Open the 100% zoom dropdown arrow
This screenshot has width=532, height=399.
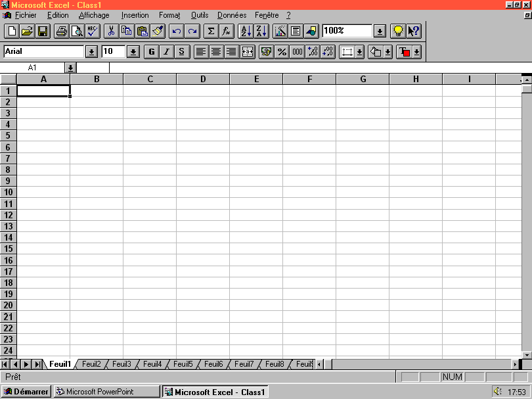coord(380,32)
